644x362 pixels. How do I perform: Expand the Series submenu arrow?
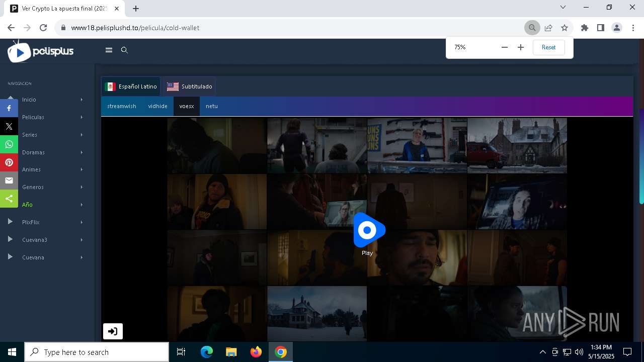point(82,135)
